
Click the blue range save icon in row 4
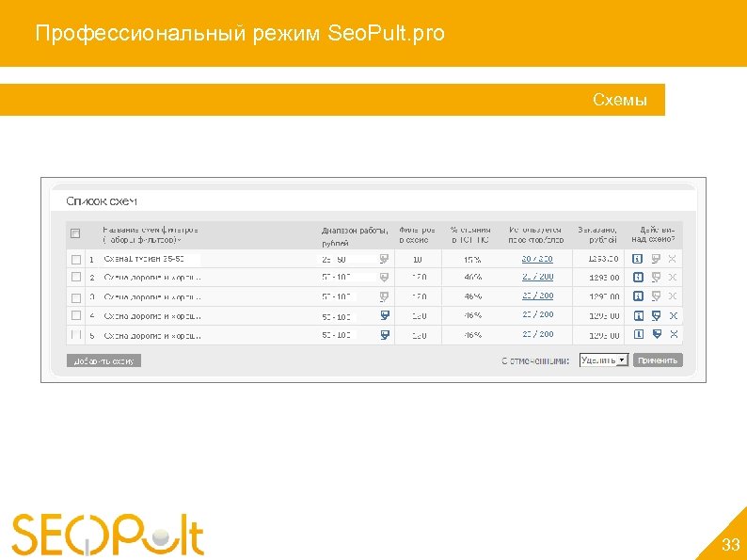click(385, 315)
